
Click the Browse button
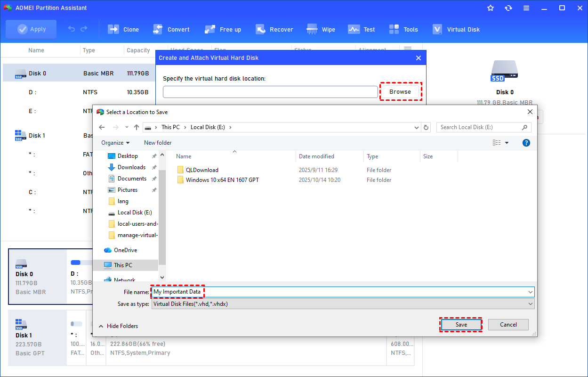tap(400, 92)
